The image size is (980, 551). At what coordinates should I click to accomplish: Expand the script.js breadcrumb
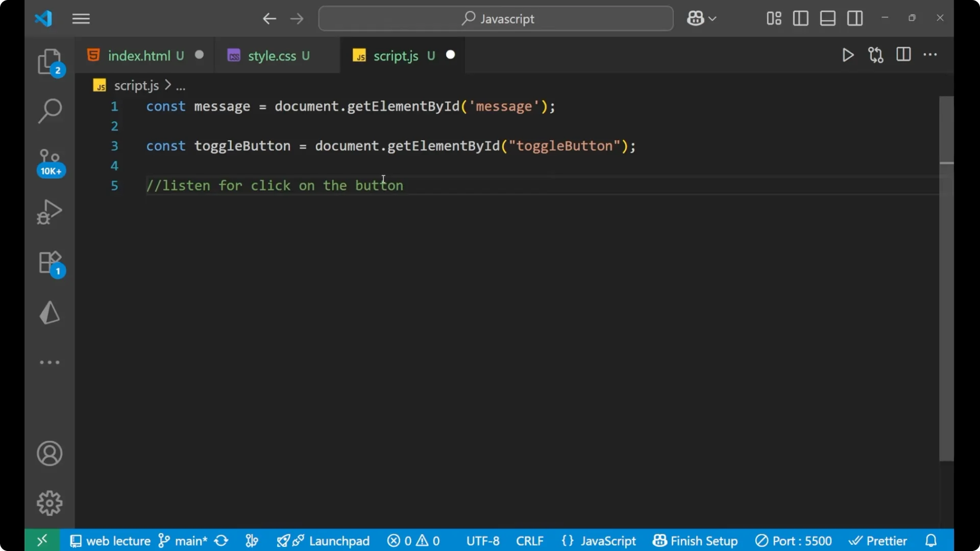point(136,85)
